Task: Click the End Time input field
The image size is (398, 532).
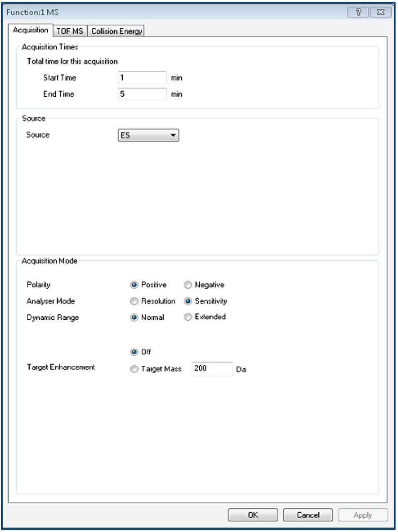Action: coord(142,94)
